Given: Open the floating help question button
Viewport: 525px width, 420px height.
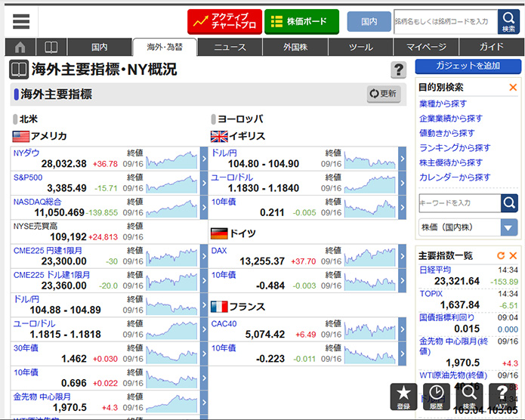Looking at the screenshot, I should coord(502,397).
